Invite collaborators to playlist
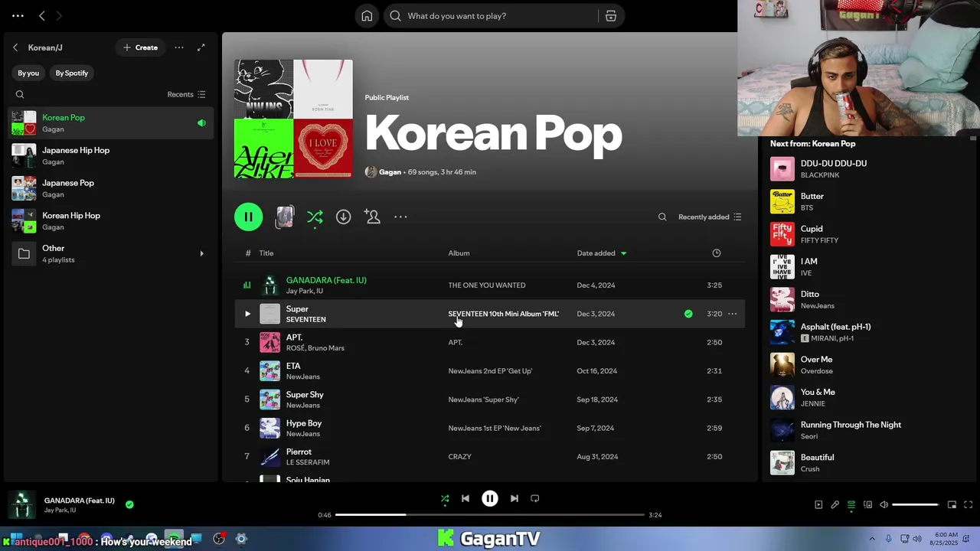 click(x=372, y=217)
